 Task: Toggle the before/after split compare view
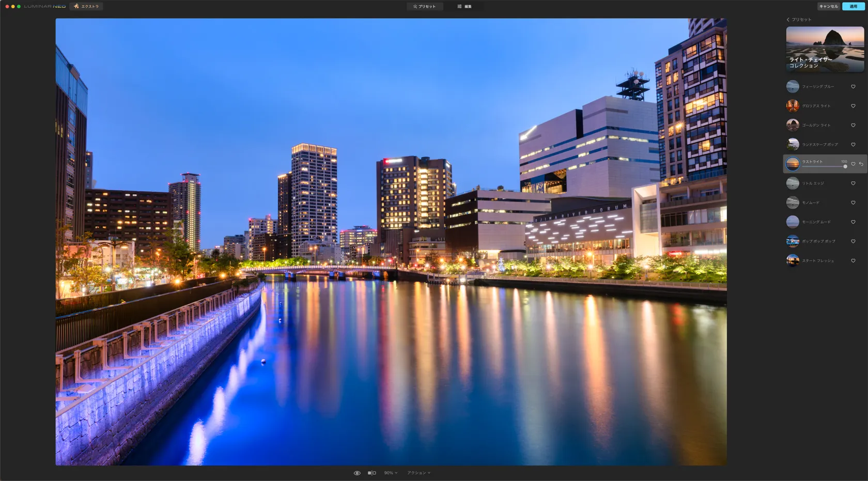pyautogui.click(x=371, y=473)
